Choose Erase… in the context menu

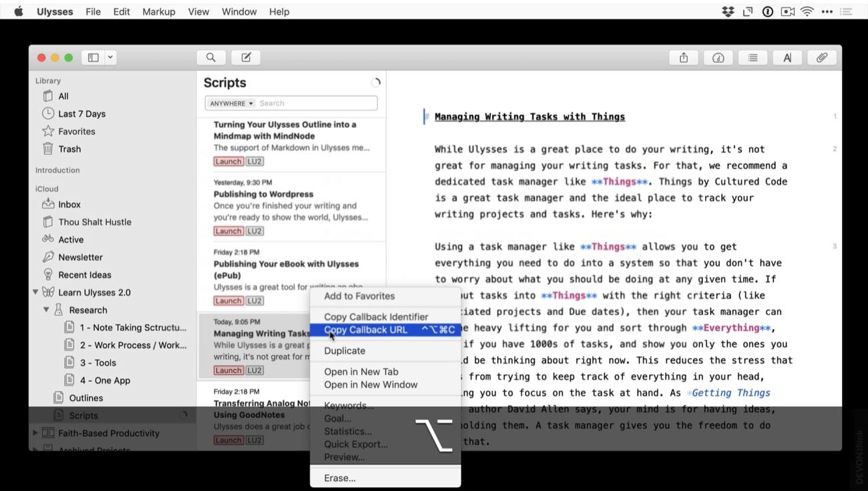pos(340,478)
